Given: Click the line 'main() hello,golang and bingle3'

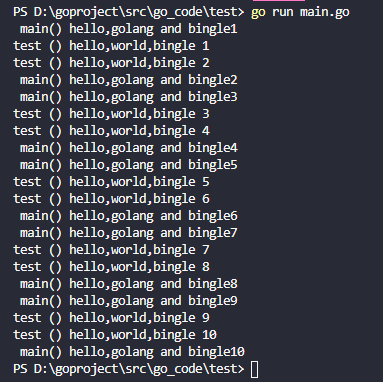Looking at the screenshot, I should tap(128, 97).
